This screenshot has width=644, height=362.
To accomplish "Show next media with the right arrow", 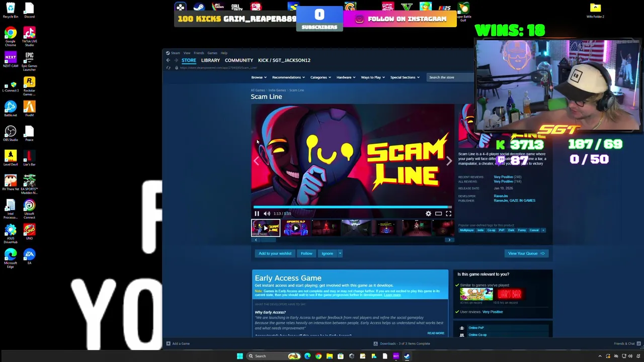I will 449,160.
